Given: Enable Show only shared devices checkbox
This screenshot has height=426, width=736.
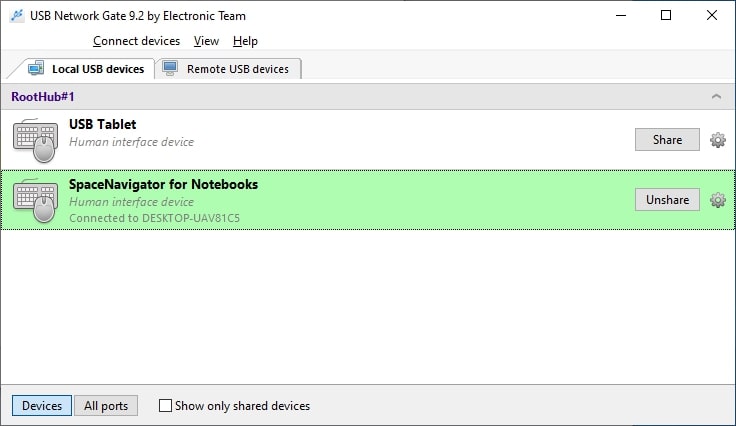Looking at the screenshot, I should click(x=165, y=406).
